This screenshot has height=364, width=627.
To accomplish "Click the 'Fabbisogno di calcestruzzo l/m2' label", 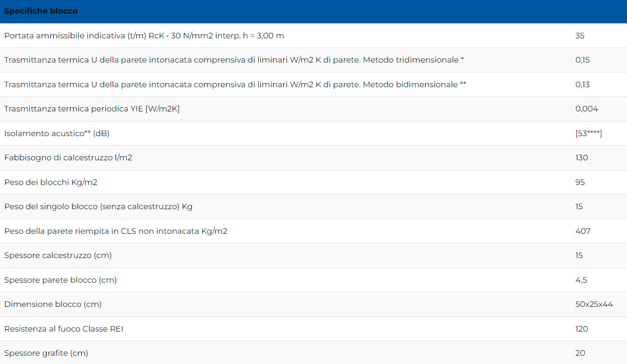I will point(68,158).
